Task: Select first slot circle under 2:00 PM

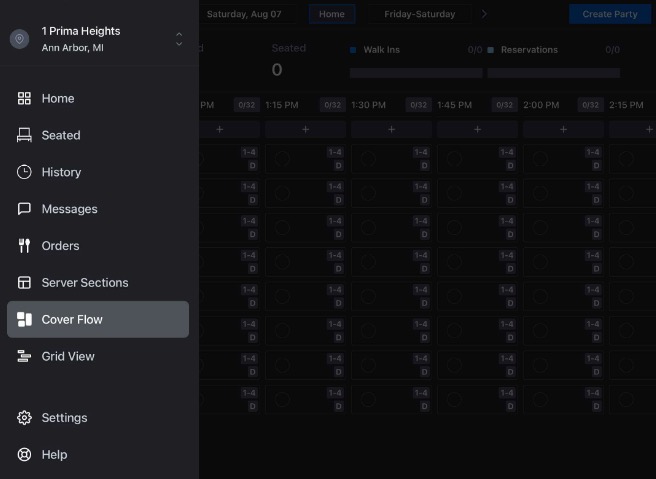Action: click(540, 159)
